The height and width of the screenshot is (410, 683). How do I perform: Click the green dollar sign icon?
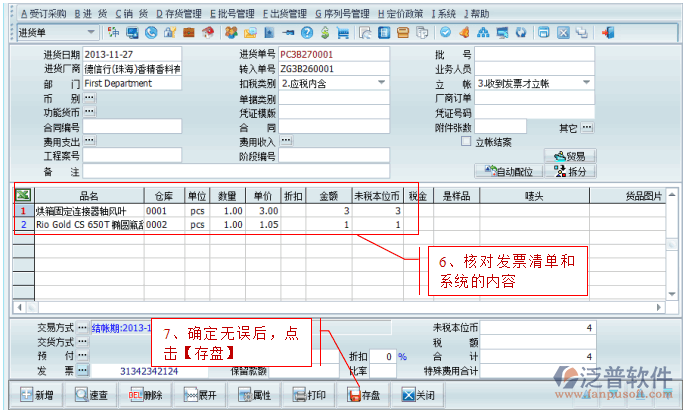pyautogui.click(x=325, y=32)
